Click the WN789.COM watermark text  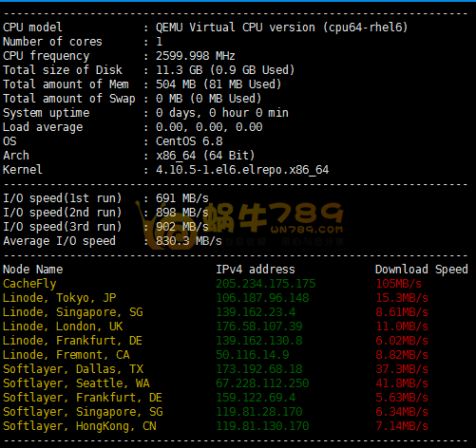click(x=307, y=229)
